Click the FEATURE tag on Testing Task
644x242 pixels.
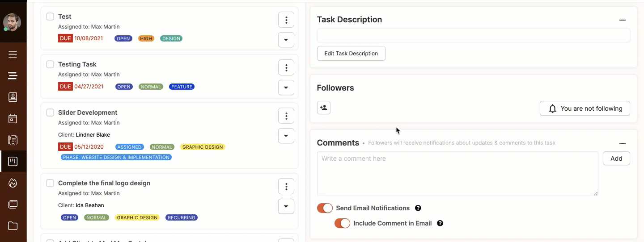tap(182, 87)
